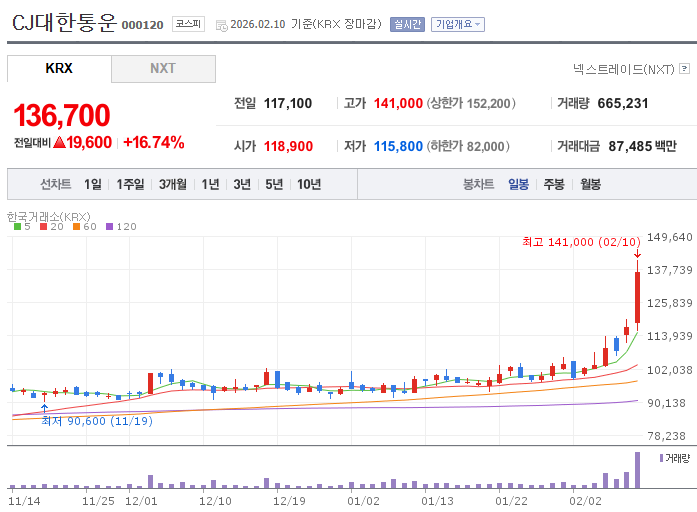Click the green 5-day moving average swatch
The width and height of the screenshot is (697, 512).
click(17, 227)
